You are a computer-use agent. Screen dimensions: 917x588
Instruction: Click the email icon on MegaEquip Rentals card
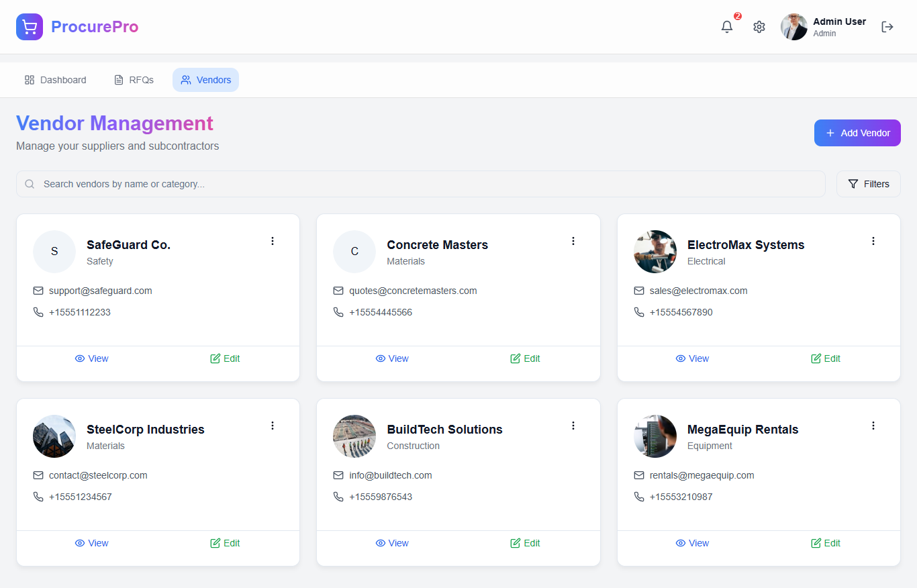pos(639,475)
